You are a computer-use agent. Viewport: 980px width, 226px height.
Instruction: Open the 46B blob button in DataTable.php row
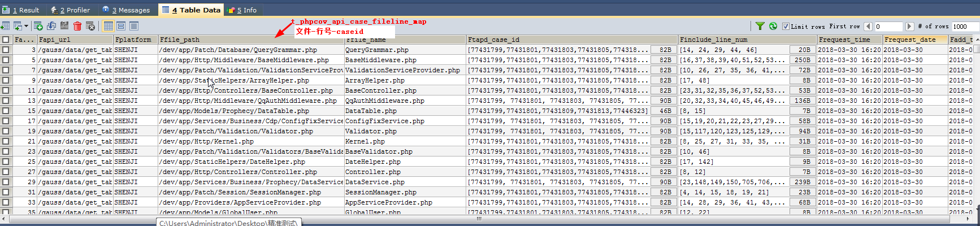pos(664,111)
